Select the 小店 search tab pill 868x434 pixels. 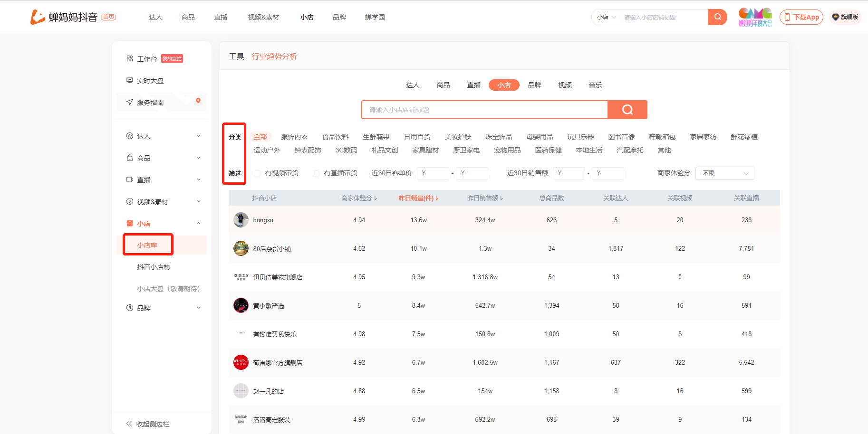tap(504, 85)
